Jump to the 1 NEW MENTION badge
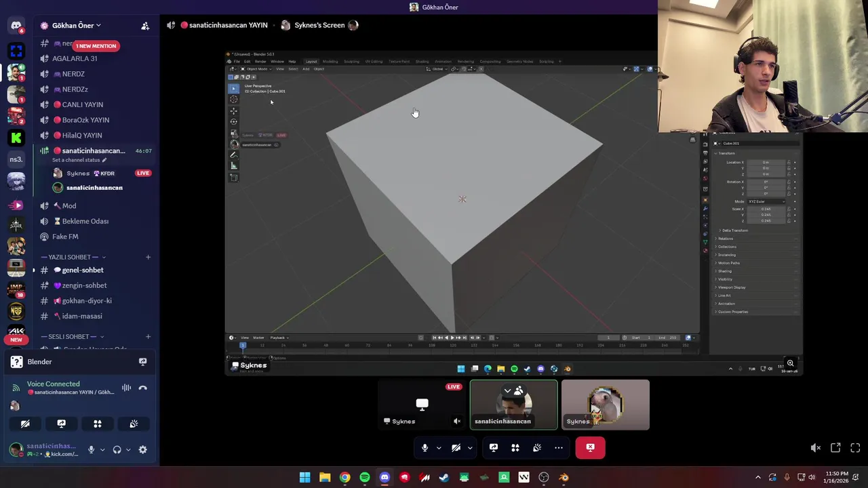This screenshot has height=488, width=868. [x=96, y=46]
